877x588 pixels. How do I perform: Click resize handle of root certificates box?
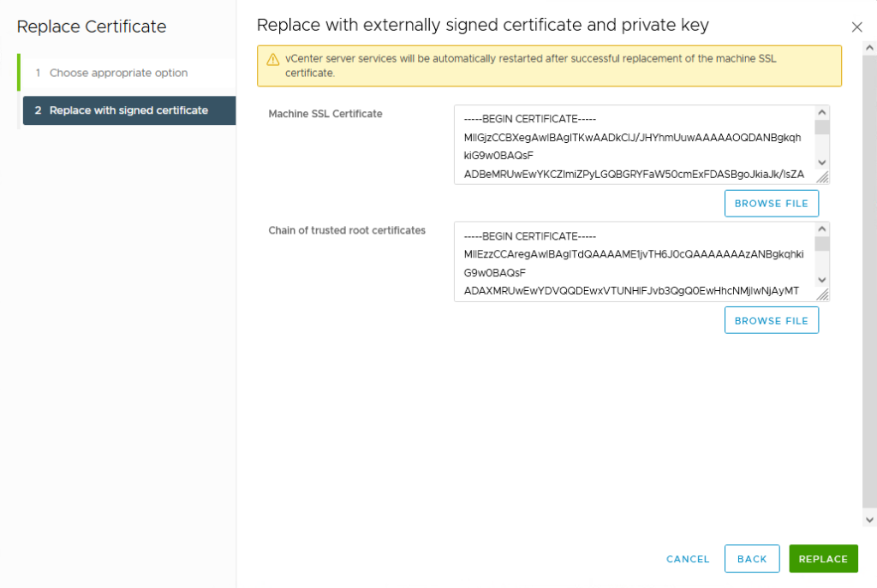[x=822, y=294]
